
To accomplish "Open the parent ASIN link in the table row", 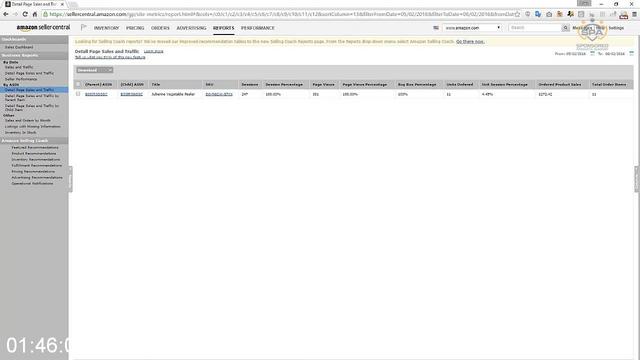I will 96,94.
